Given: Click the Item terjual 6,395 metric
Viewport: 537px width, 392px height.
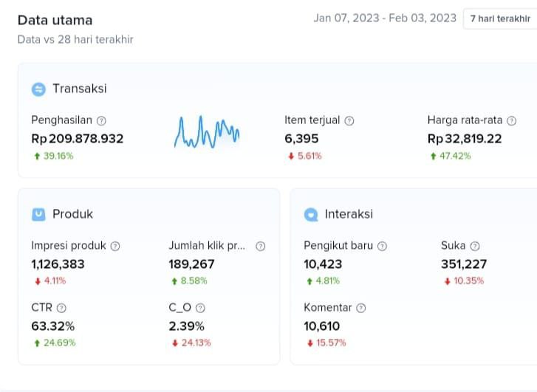Looking at the screenshot, I should pyautogui.click(x=301, y=139).
